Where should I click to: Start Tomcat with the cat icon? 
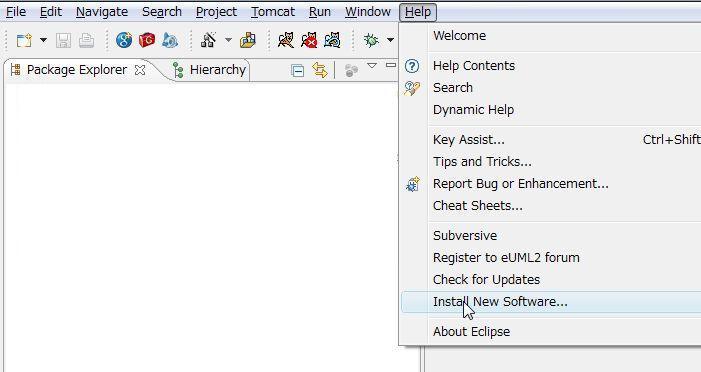point(286,40)
